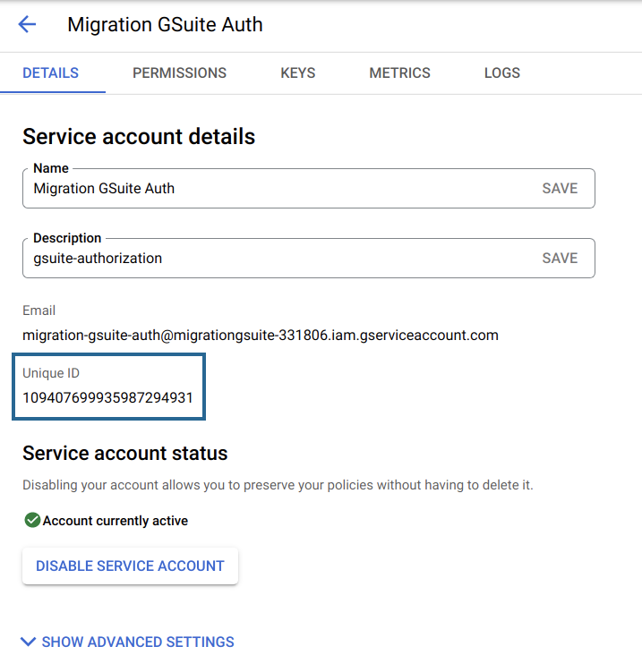Click the 'Disabling your account allows' description text
Viewport: 642px width, 672px height.
pos(278,485)
